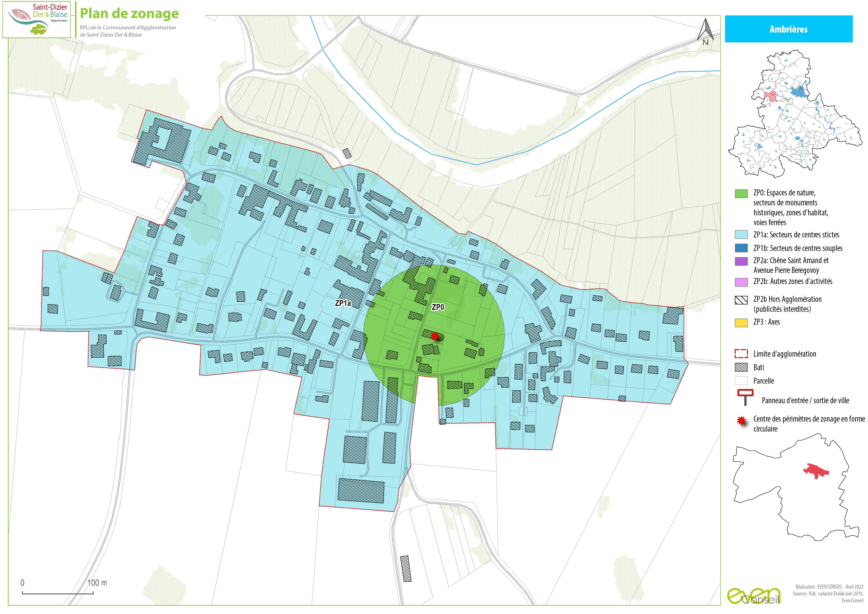Viewport: 868px width, 614px height.
Task: Click the 100 m scale bar label
Action: pos(97,583)
